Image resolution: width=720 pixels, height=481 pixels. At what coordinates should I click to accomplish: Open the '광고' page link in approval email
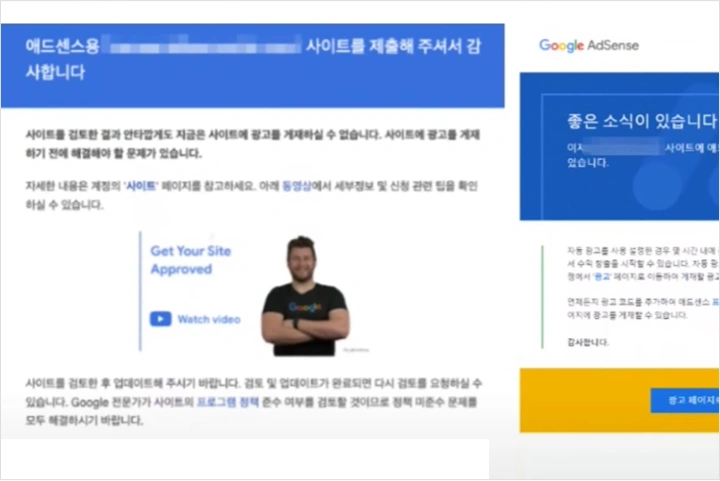602,277
